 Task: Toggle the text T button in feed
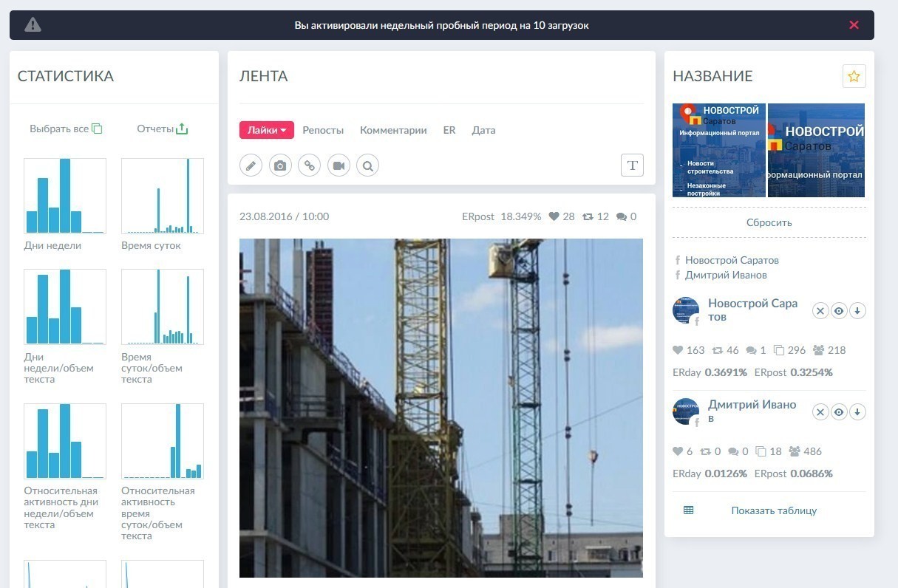(x=632, y=165)
